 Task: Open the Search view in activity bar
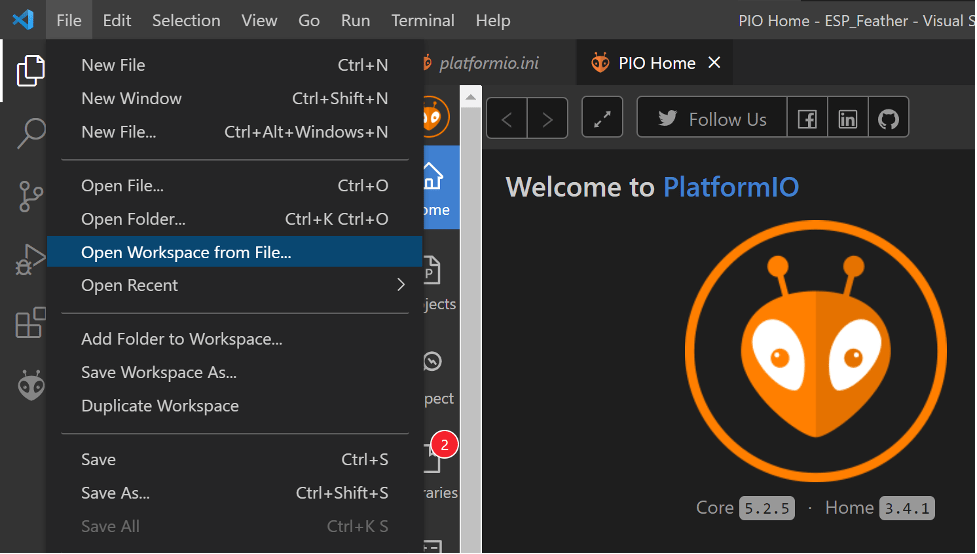pyautogui.click(x=31, y=133)
